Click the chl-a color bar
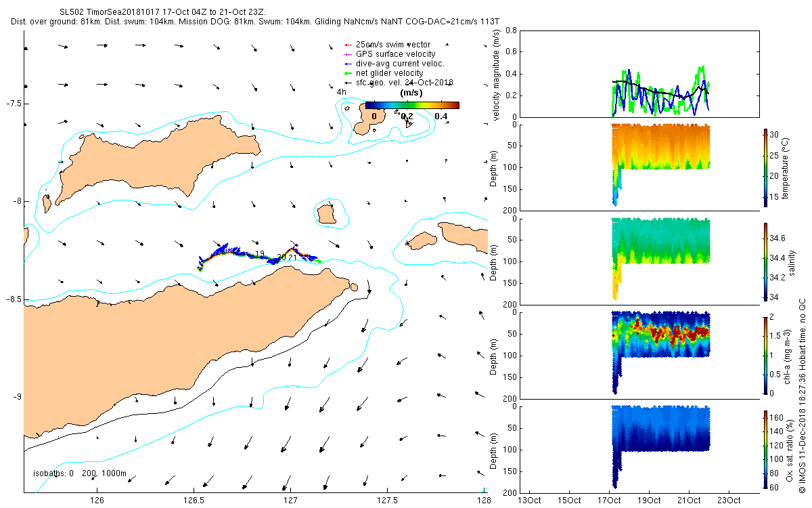The width and height of the screenshot is (812, 508). tap(765, 355)
